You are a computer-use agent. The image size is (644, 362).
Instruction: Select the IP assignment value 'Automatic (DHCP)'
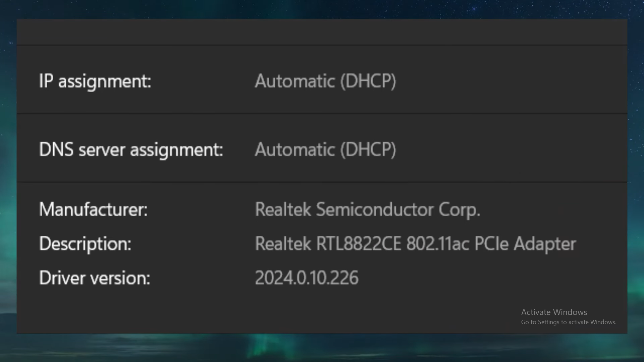[325, 81]
